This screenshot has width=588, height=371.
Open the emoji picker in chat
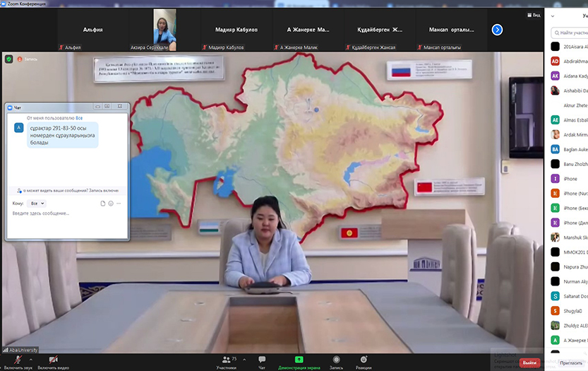click(x=111, y=204)
